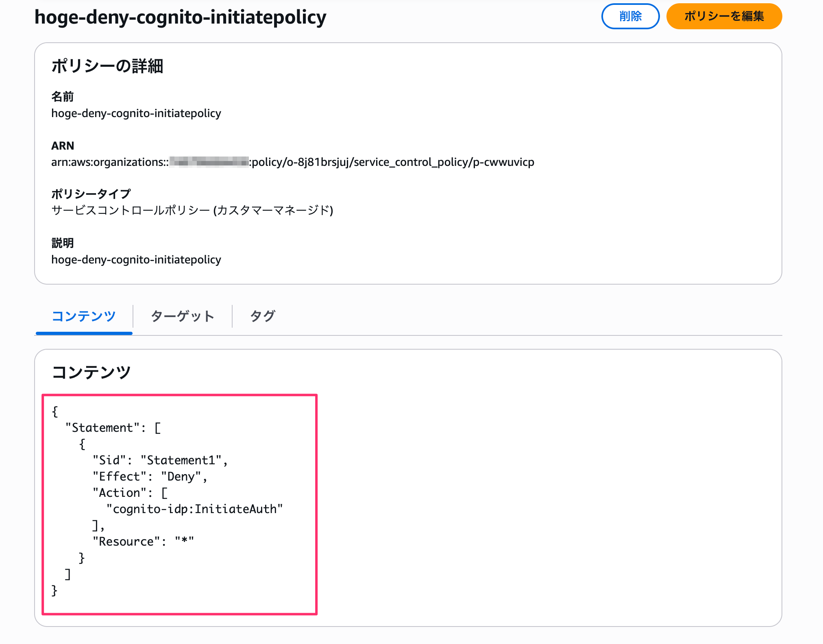
Task: Click the ARN value text
Action: (x=293, y=162)
